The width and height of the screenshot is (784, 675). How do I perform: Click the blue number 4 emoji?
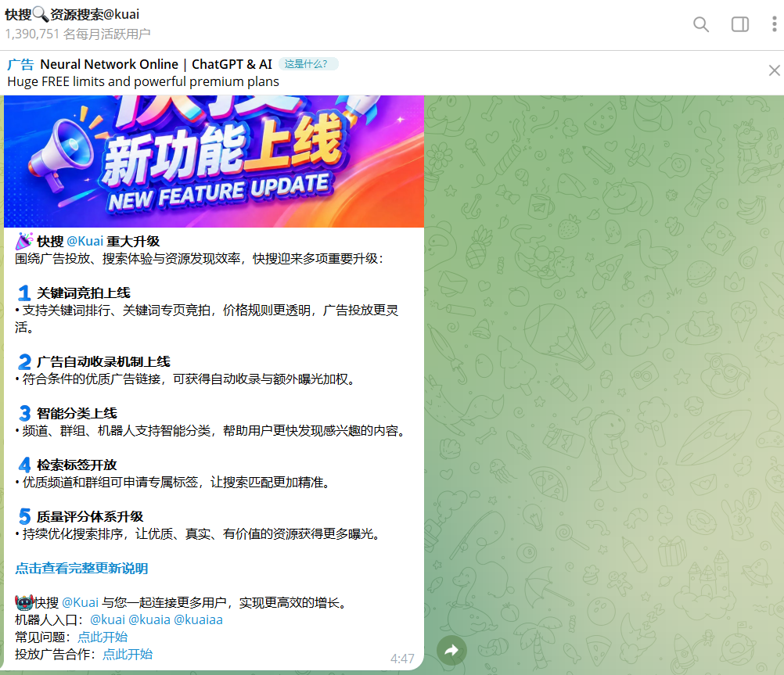(x=24, y=465)
